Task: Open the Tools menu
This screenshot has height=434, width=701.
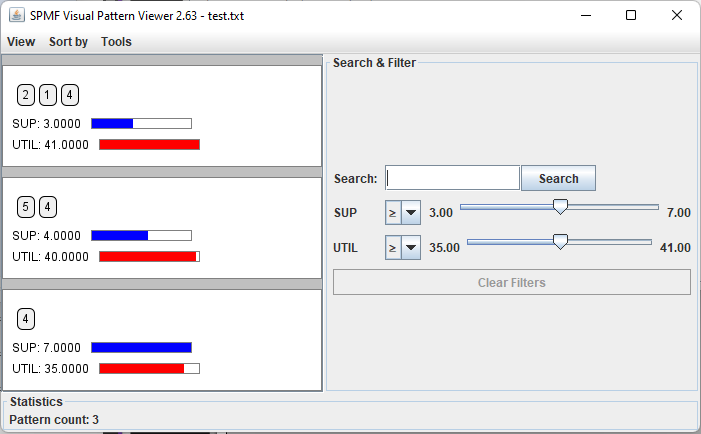Action: (x=116, y=42)
